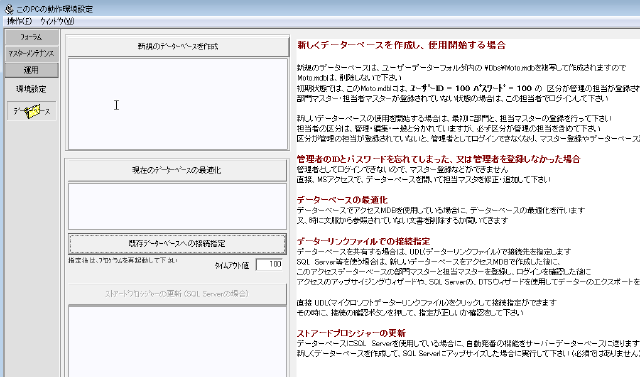Click heading 新しくデーターベースを作成し、使用開始する場合
640x377 pixels.
[x=401, y=45]
